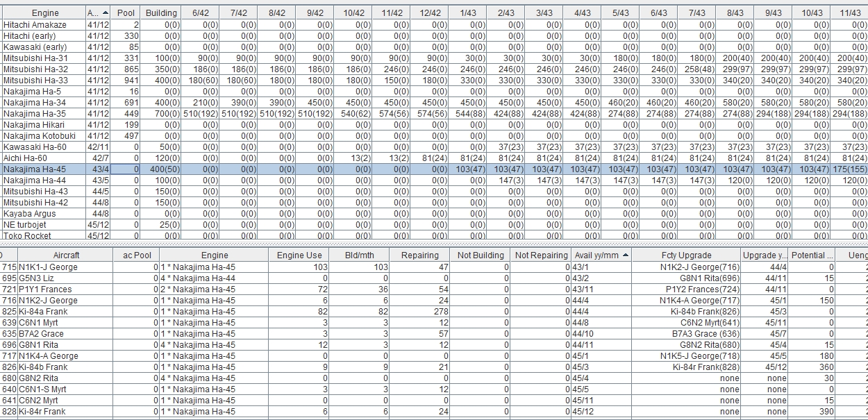Sort by the Not Repairing column header
The height and width of the screenshot is (420, 868).
point(541,255)
